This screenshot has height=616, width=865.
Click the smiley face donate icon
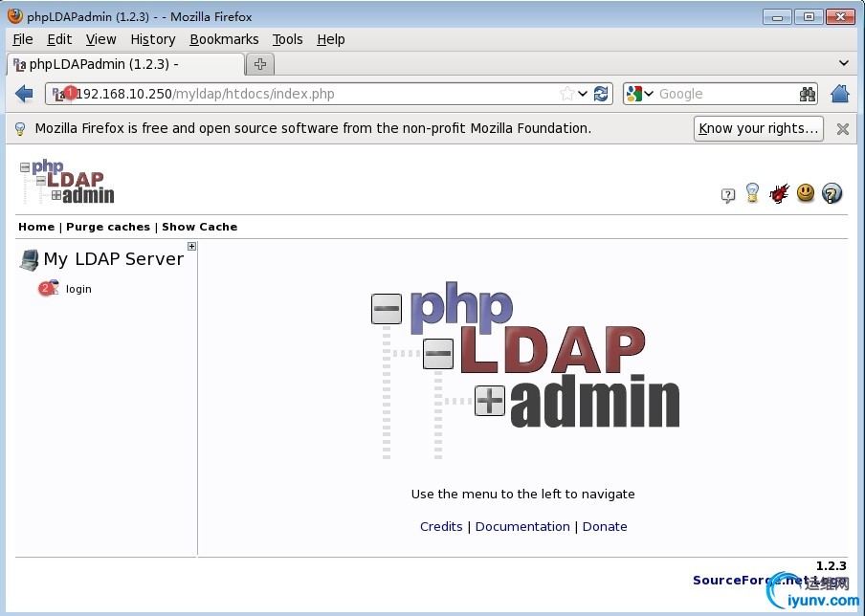click(x=806, y=193)
